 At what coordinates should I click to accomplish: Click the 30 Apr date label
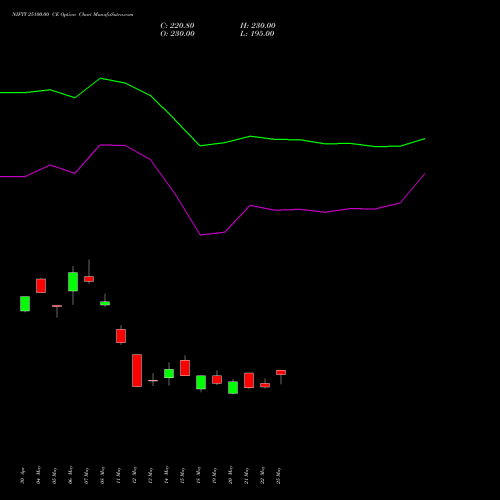(x=22, y=476)
